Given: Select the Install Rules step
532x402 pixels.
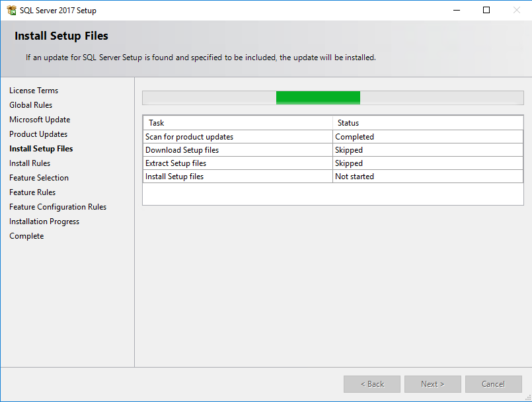Looking at the screenshot, I should click(x=30, y=163).
